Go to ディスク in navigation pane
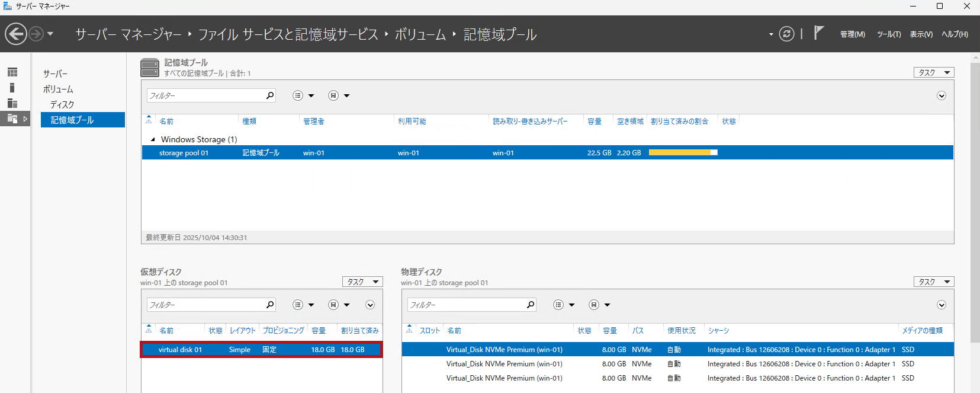Image resolution: width=980 pixels, height=393 pixels. 62,104
